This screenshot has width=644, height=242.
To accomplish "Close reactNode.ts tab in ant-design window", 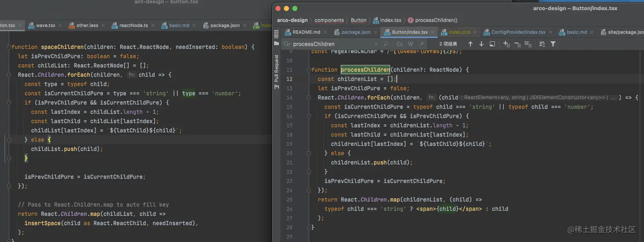I will [152, 26].
